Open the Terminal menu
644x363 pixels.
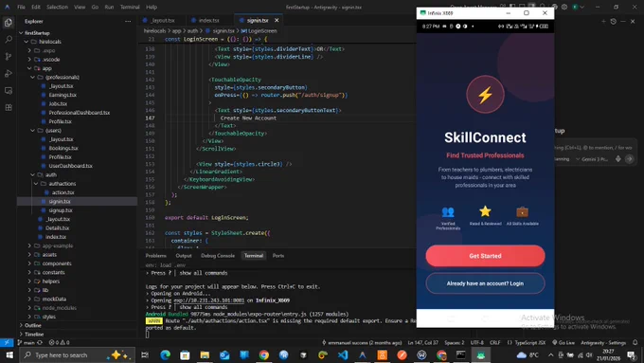click(130, 7)
